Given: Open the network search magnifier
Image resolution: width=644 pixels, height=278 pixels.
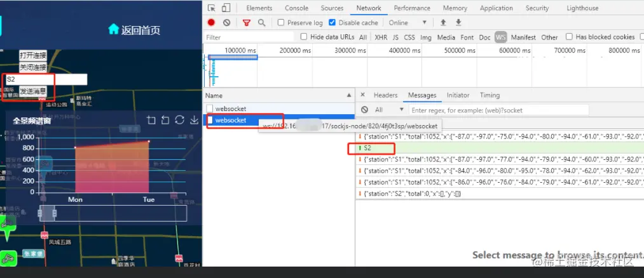Looking at the screenshot, I should [x=262, y=23].
